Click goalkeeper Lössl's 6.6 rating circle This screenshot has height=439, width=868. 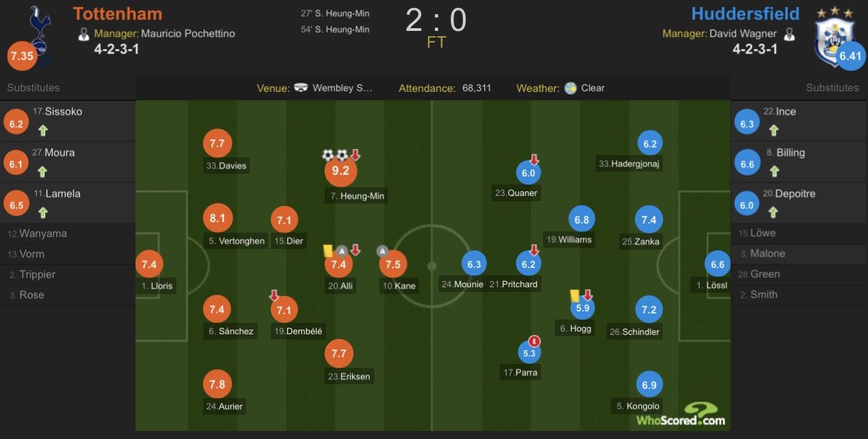point(718,264)
